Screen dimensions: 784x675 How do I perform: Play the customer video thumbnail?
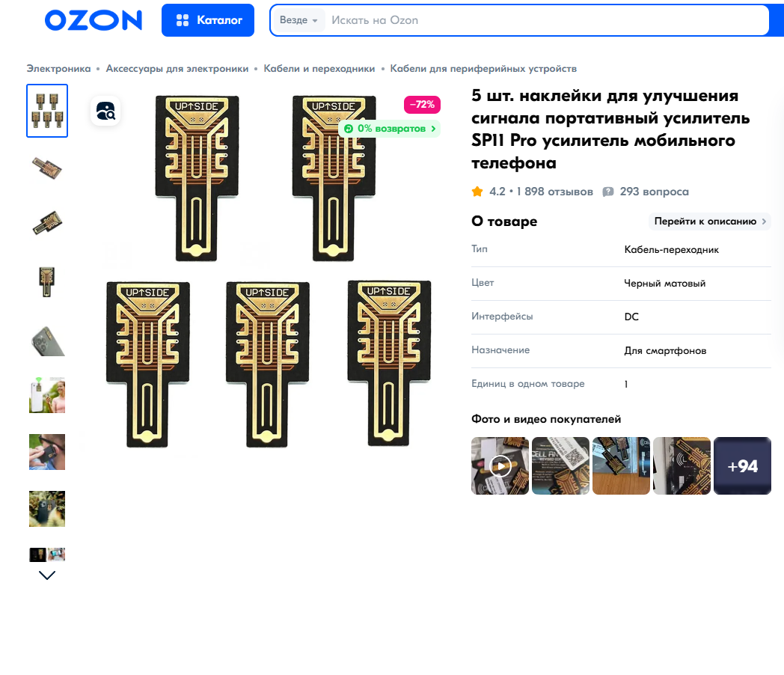pos(500,466)
